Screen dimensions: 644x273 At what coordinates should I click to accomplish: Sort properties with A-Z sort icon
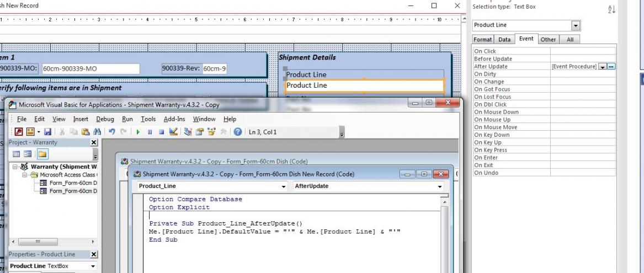(x=611, y=9)
